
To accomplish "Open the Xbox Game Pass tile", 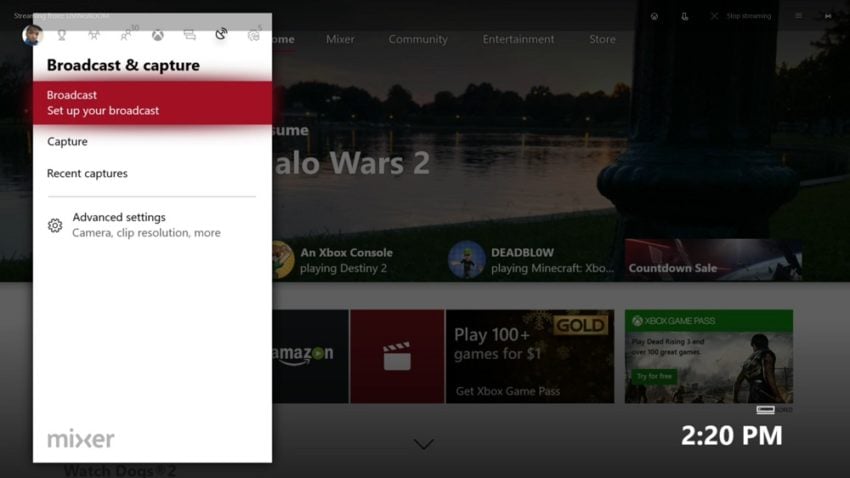I will coord(709,356).
